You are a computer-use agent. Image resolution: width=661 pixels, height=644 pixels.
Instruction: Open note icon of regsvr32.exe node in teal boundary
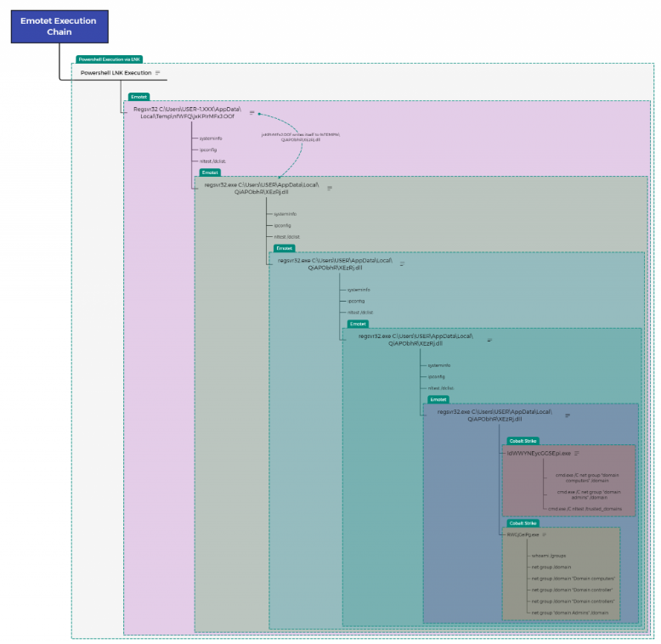coord(489,340)
